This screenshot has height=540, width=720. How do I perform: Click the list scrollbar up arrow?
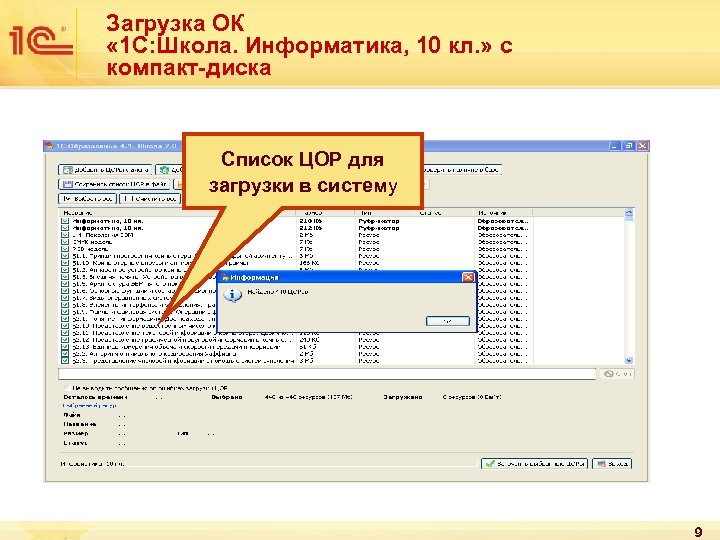[629, 213]
